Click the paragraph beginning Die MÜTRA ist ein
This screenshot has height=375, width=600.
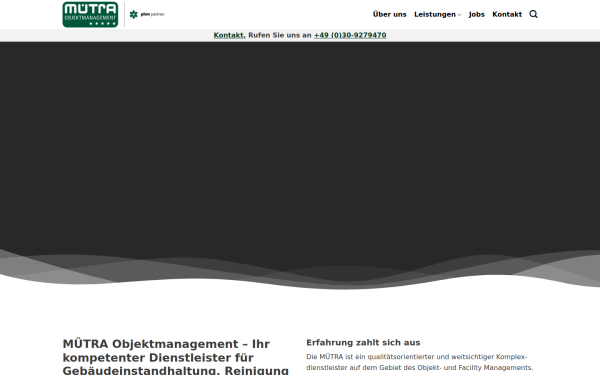coord(420,362)
